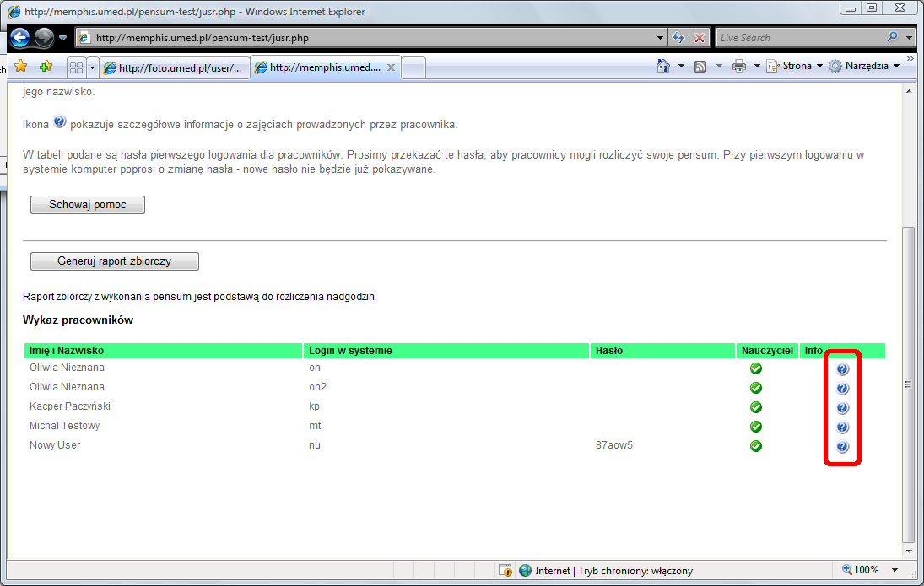Open Favorites Center star icon
The width and height of the screenshot is (924, 586).
(20, 66)
